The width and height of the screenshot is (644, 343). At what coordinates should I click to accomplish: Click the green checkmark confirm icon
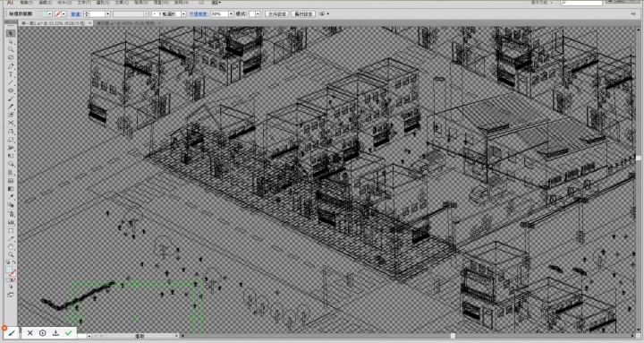click(68, 333)
